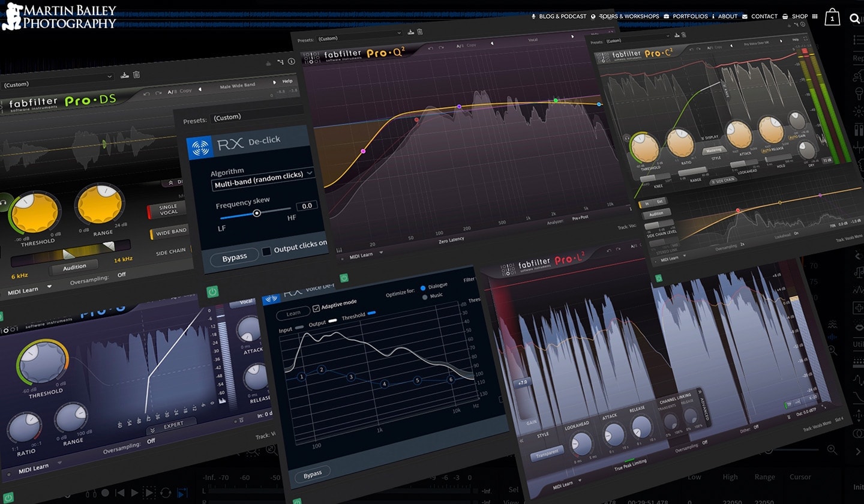Open the Algorithm Multi-band dropdown

(263, 178)
